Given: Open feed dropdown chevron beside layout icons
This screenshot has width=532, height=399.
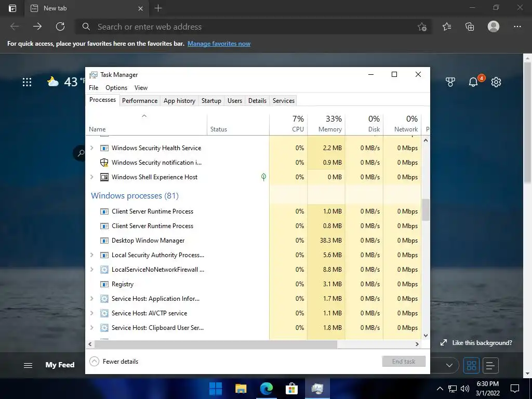Looking at the screenshot, I should pos(449,365).
